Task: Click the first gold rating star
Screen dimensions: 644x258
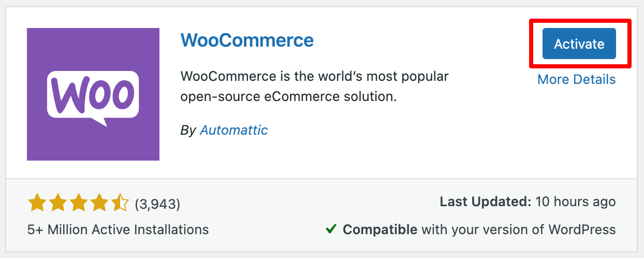Action: tap(37, 203)
